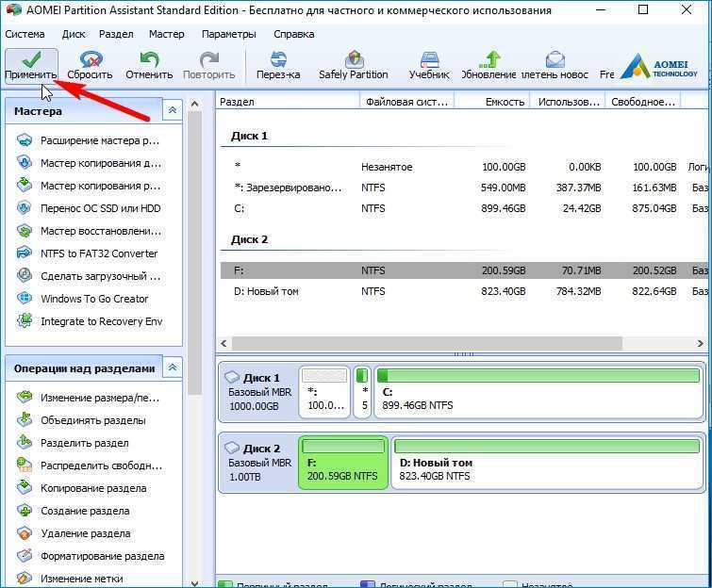
Task: Choose Объединять разделы operation
Action: point(81,420)
